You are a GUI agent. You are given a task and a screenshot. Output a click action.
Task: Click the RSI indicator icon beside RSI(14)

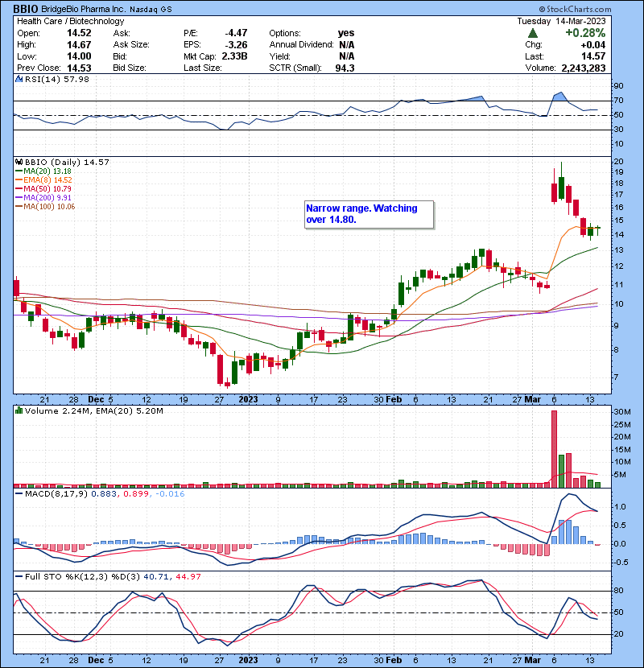(19, 79)
